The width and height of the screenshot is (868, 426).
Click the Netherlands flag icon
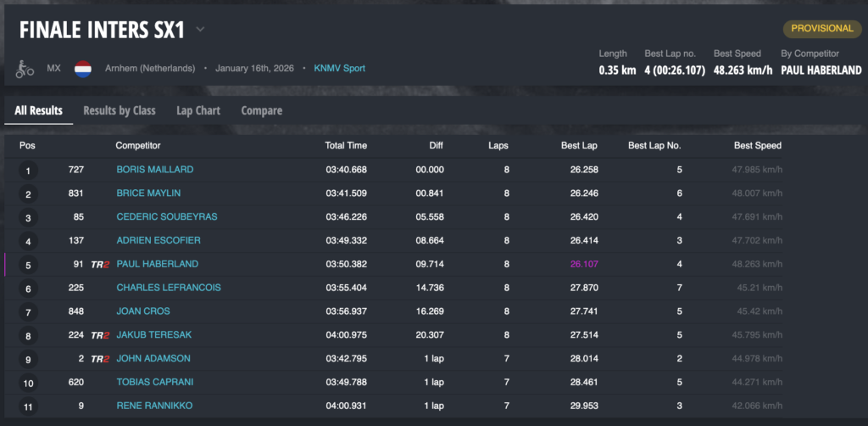click(83, 68)
